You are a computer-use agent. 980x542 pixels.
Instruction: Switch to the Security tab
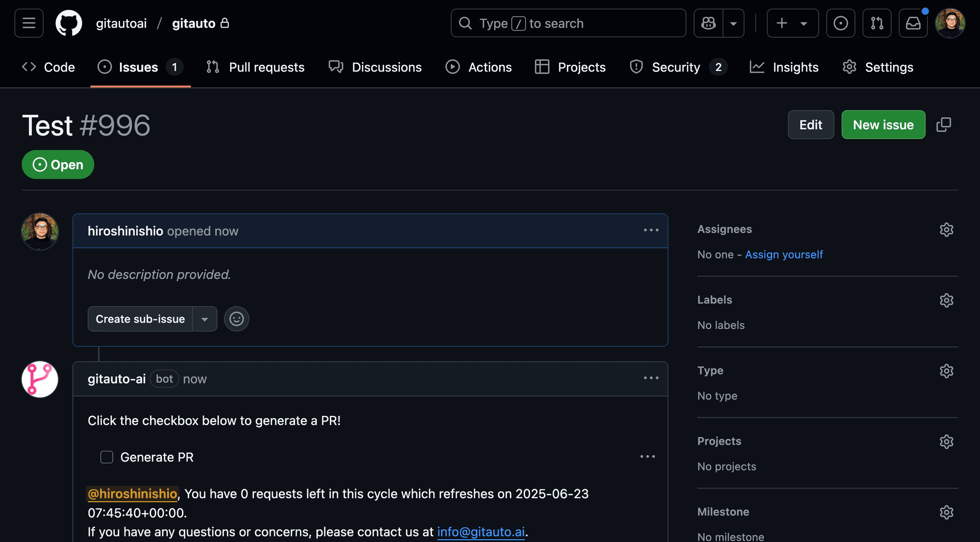(678, 67)
